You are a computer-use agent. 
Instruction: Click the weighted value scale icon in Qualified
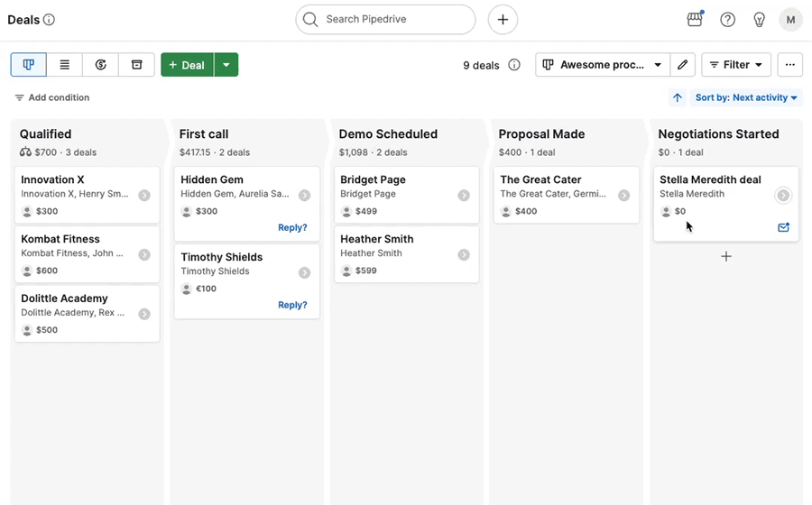click(25, 152)
